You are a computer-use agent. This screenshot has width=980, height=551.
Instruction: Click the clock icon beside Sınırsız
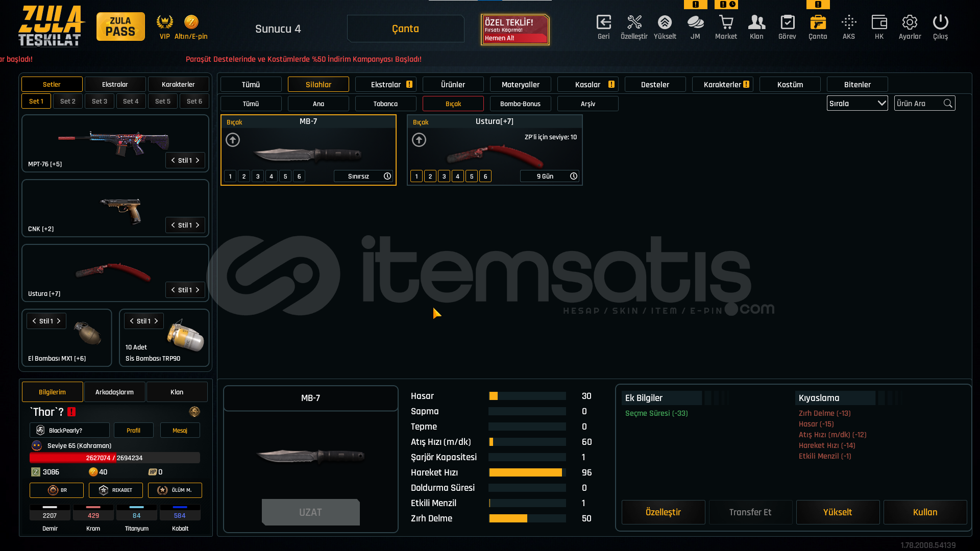(x=387, y=176)
